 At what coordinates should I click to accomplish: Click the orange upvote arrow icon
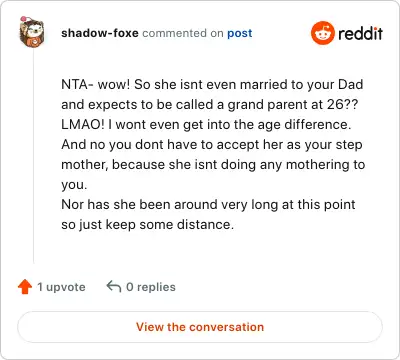point(25,287)
